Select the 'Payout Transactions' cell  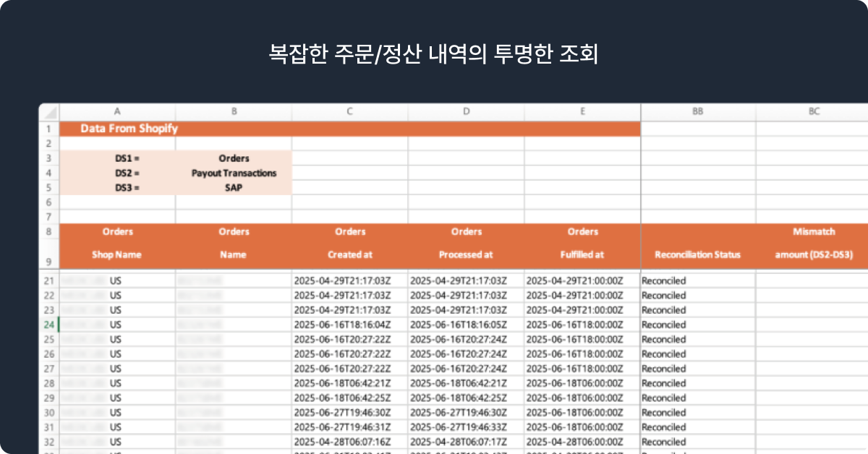point(234,173)
